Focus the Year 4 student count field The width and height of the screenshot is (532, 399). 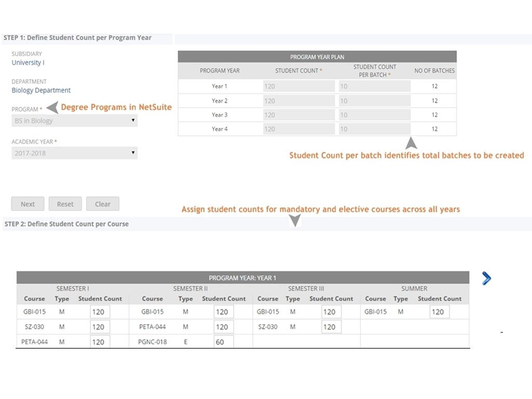[299, 129]
